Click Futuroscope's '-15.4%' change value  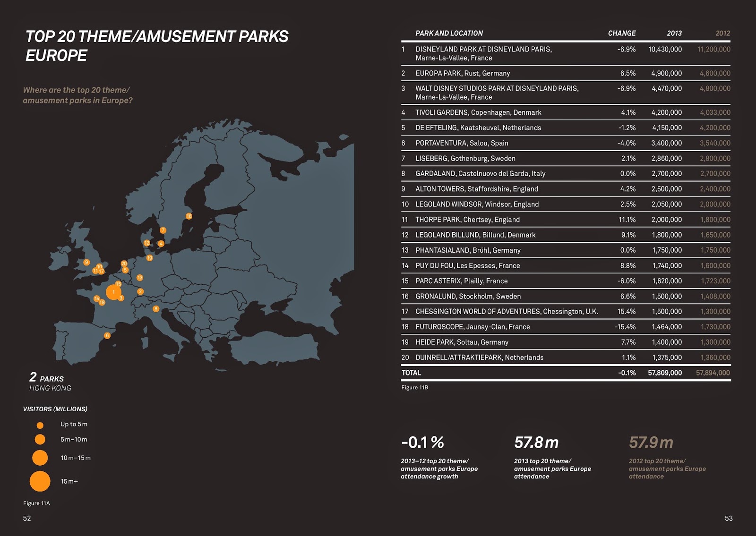[625, 327]
